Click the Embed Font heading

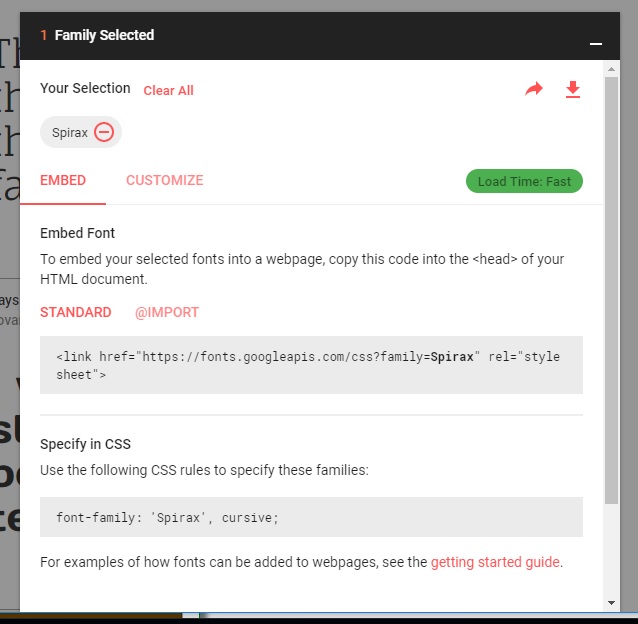point(77,233)
